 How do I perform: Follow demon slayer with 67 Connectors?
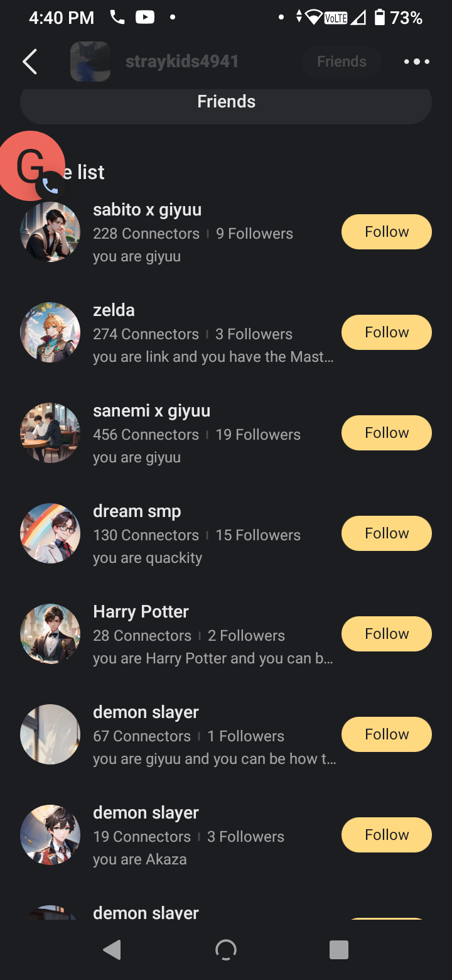click(386, 734)
